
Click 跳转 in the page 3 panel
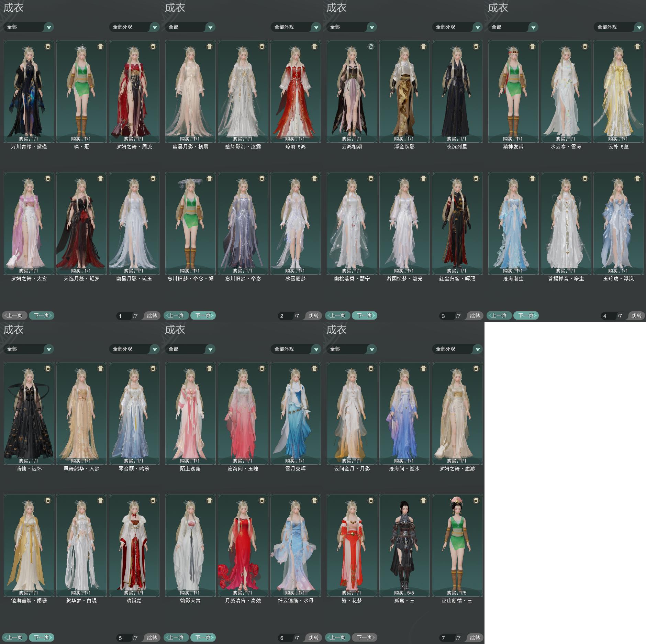coord(475,316)
